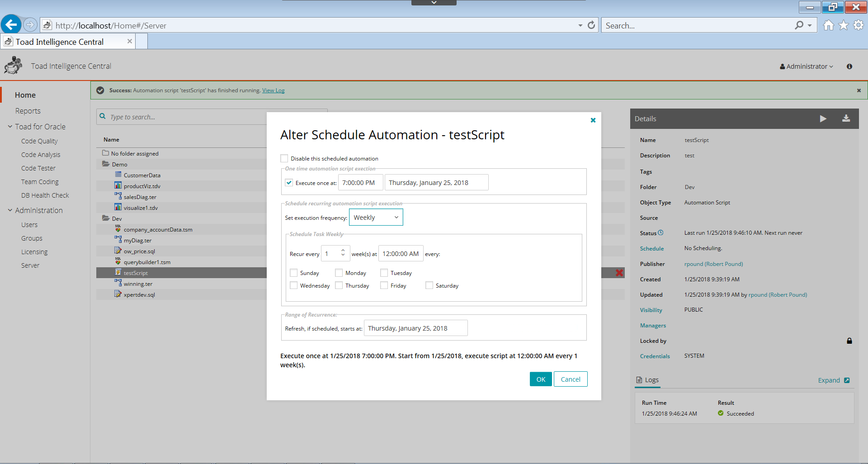Screen dimensions: 868x464
Task: Click OK to save the schedule
Action: point(541,379)
